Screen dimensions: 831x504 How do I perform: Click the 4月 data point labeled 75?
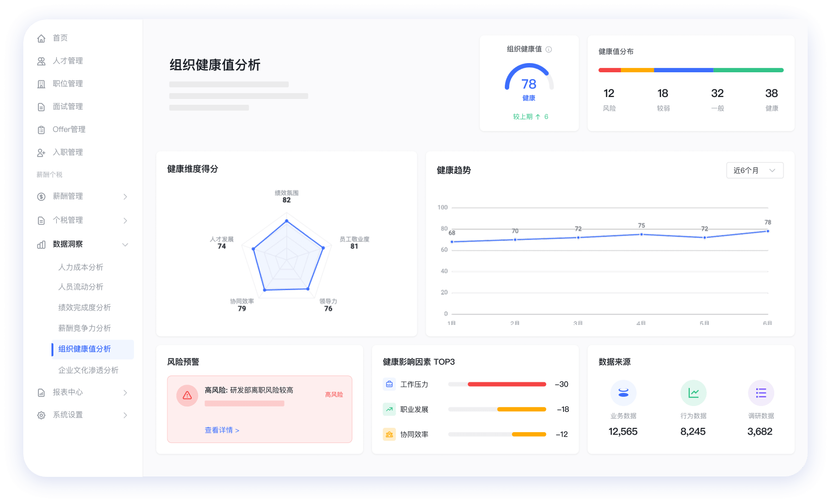(641, 234)
